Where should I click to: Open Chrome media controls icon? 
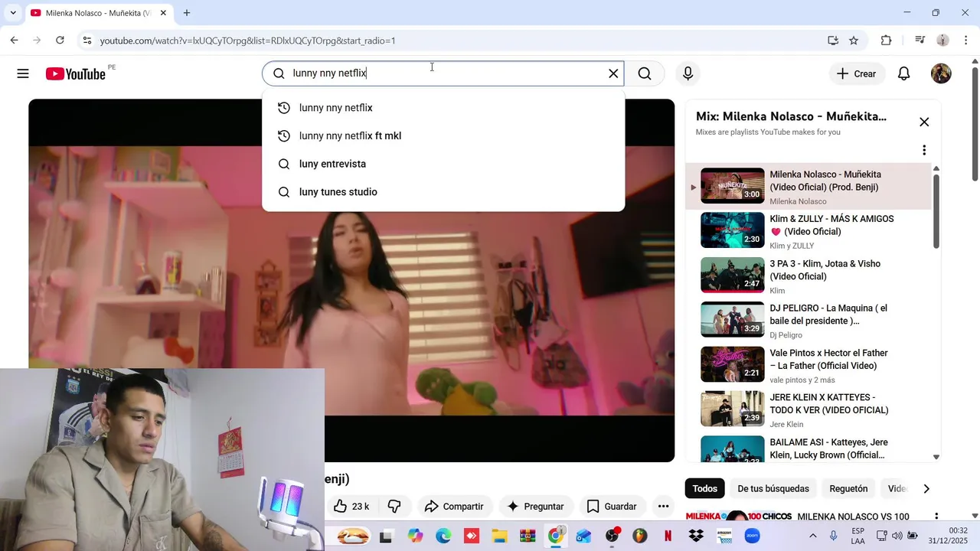920,41
